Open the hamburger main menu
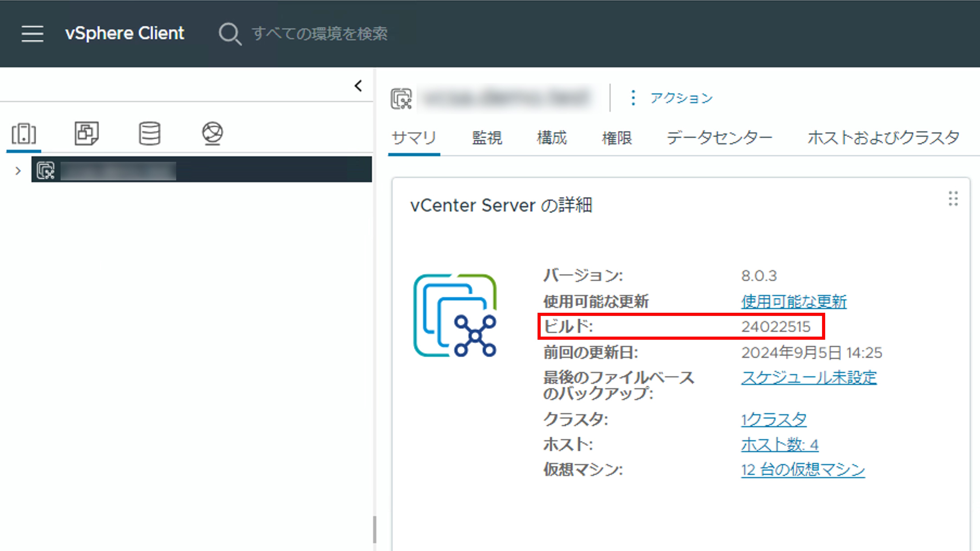Screen dimensions: 980x551 (32, 33)
